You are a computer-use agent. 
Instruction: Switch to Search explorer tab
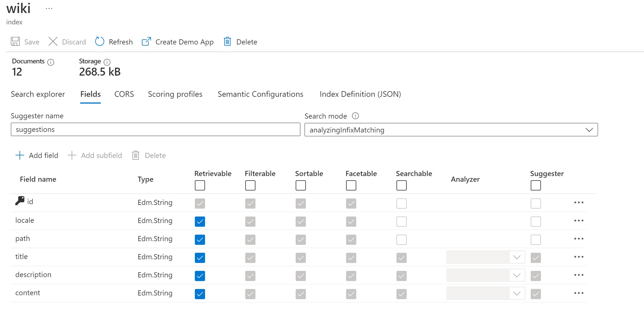click(x=38, y=94)
